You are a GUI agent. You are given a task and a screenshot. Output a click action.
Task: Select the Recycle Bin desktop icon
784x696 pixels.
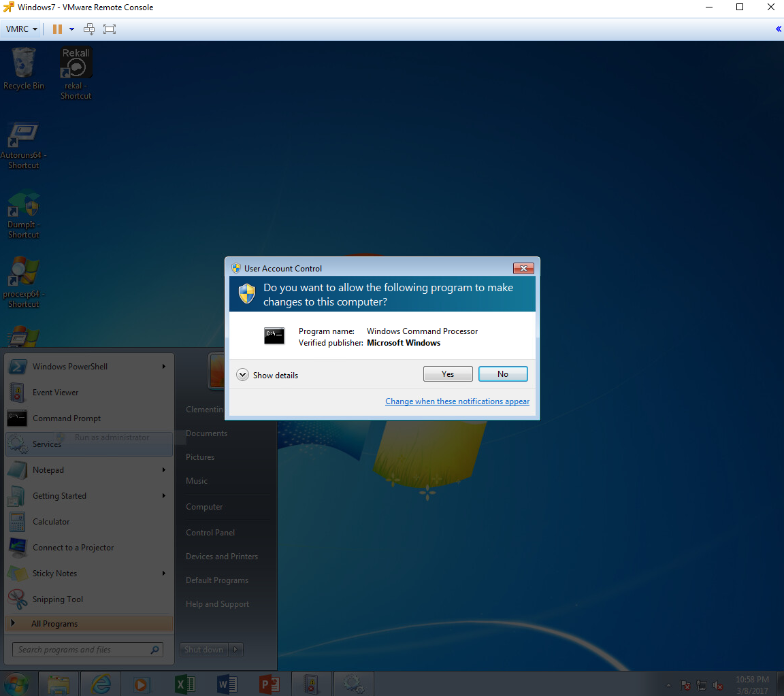(x=24, y=69)
